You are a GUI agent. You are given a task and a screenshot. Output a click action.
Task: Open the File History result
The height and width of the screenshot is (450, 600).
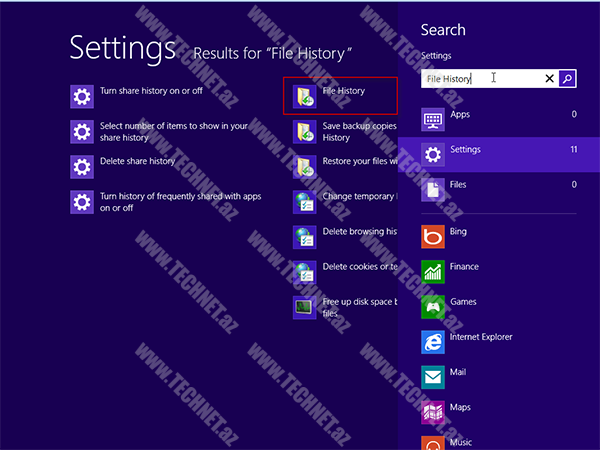click(x=342, y=92)
